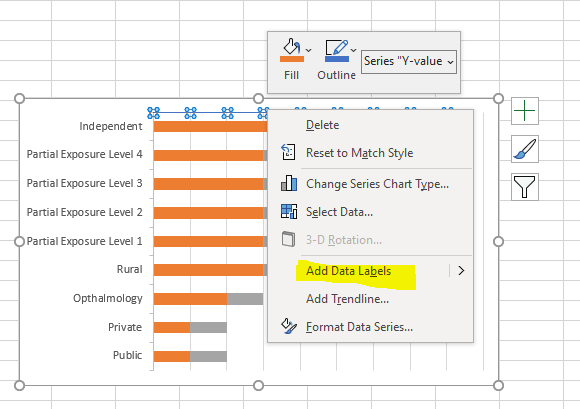Screen dimensions: 580x409
Task: Select the gray Private bar segment
Action: [x=208, y=327]
